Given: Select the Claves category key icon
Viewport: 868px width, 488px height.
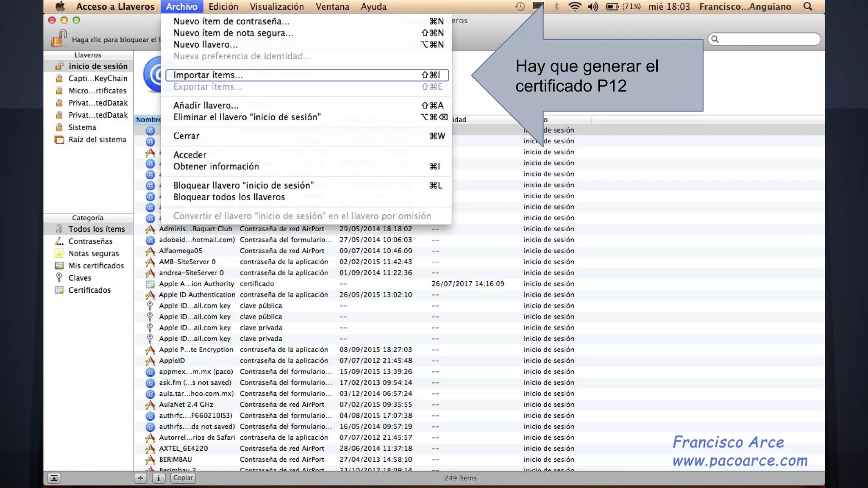Looking at the screenshot, I should click(x=59, y=278).
